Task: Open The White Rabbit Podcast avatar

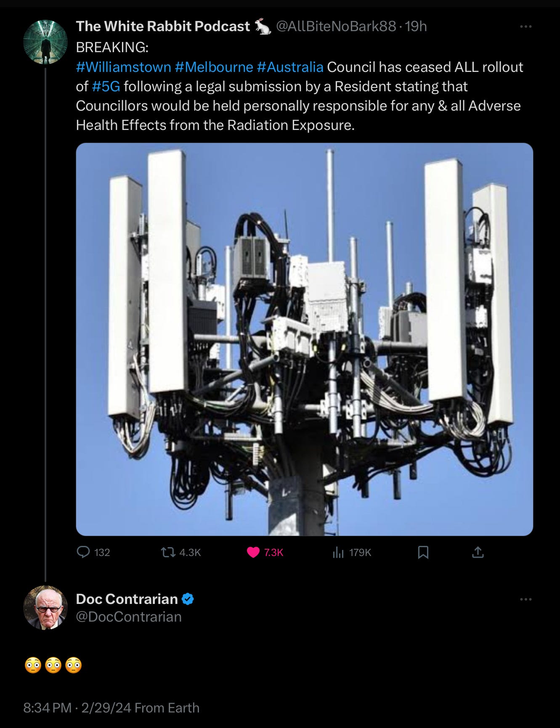Action: click(45, 42)
